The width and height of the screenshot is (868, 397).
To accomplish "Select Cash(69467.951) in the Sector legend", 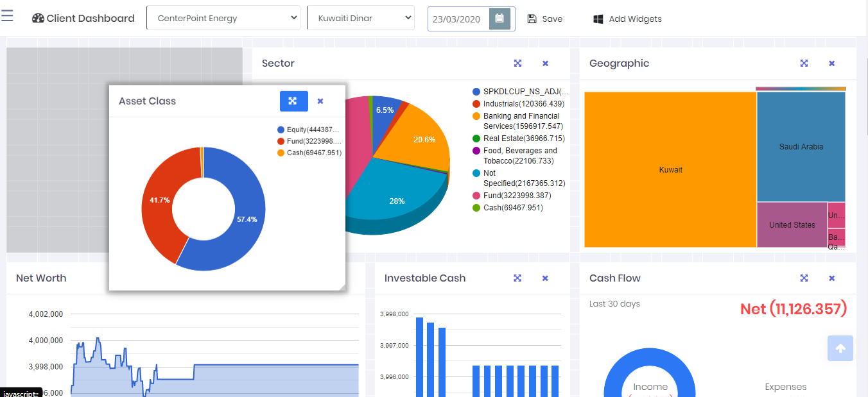I will (x=508, y=208).
